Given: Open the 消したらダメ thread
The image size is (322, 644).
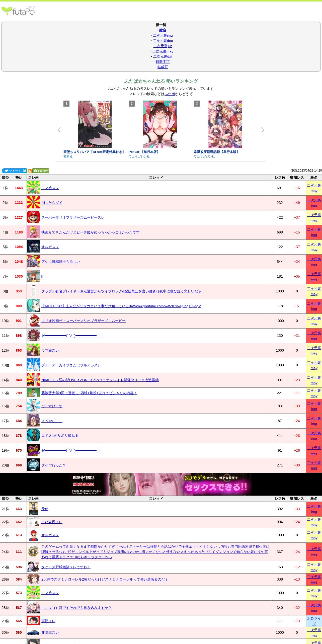Looking at the screenshot, I should coord(52,203).
